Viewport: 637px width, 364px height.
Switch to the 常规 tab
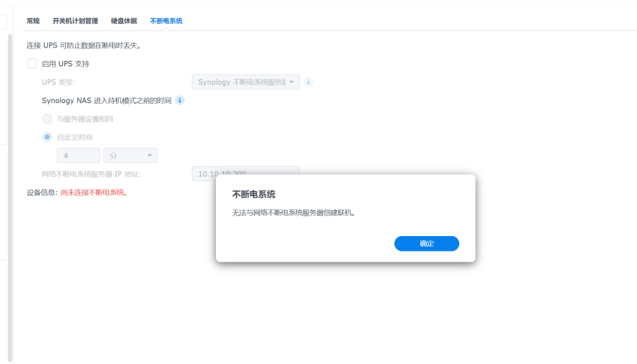coord(33,21)
